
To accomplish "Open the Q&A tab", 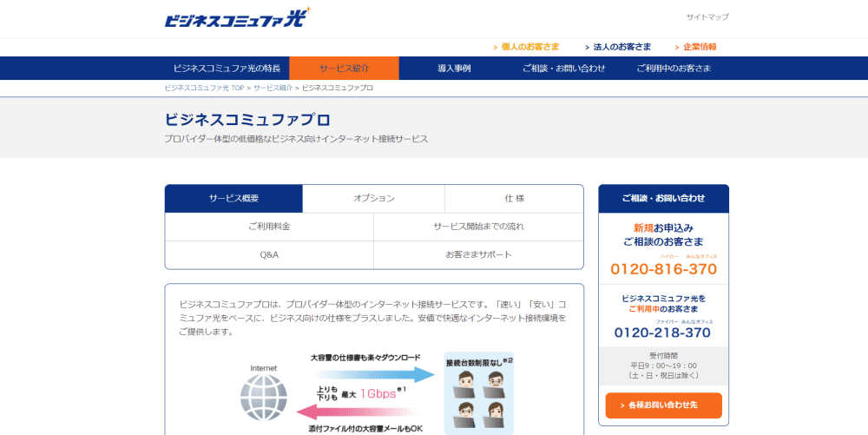I will 269,255.
